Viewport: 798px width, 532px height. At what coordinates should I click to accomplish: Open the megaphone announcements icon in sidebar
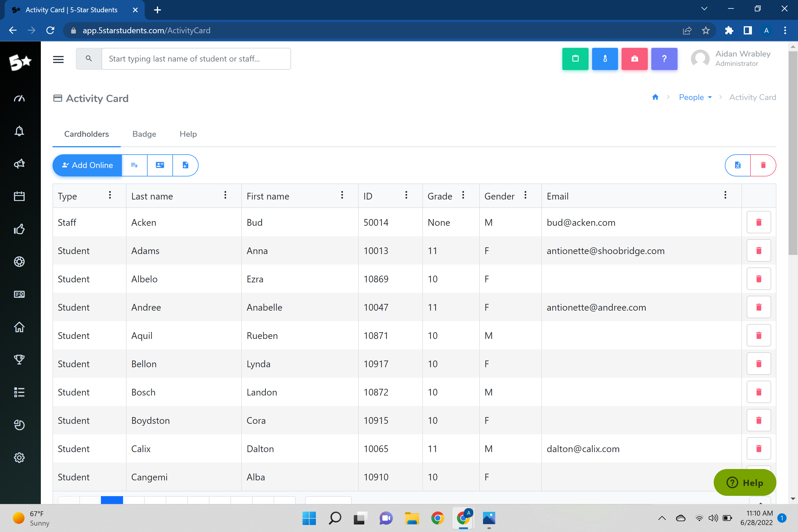(19, 164)
